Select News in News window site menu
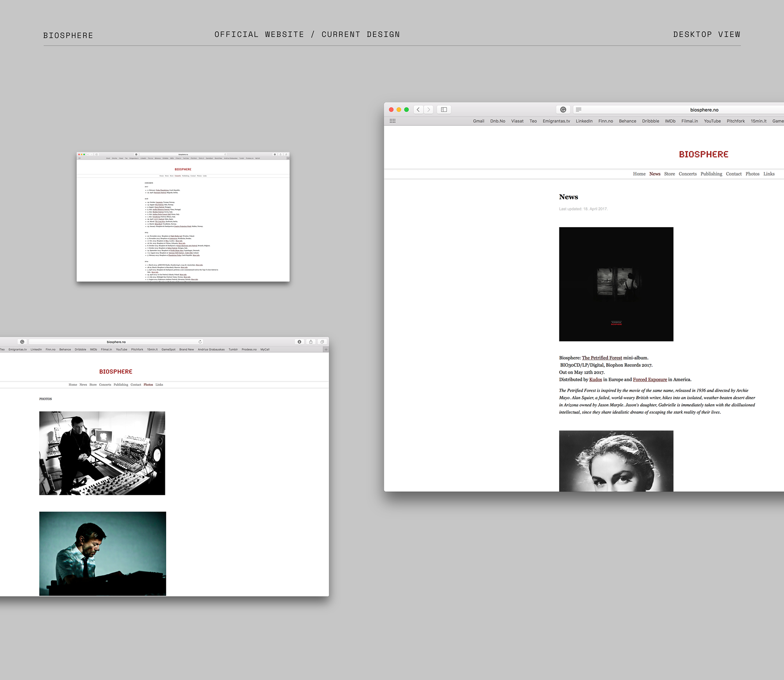Image resolution: width=784 pixels, height=680 pixels. [x=655, y=174]
